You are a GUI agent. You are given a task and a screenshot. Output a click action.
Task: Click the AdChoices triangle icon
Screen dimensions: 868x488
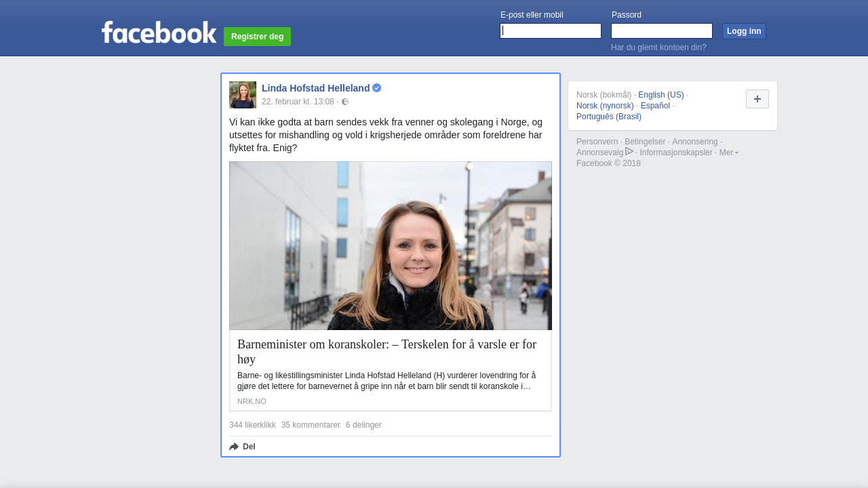(629, 152)
